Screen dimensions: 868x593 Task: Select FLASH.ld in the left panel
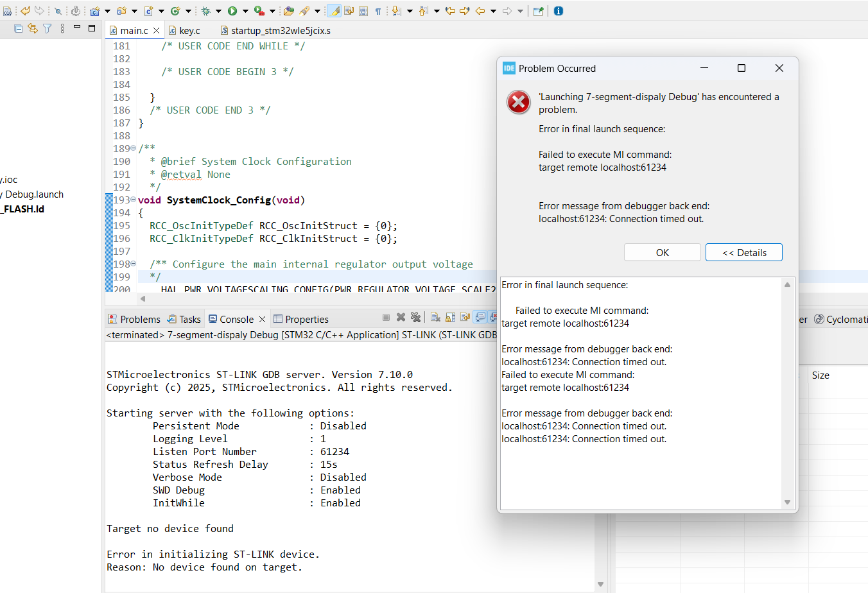pos(22,209)
